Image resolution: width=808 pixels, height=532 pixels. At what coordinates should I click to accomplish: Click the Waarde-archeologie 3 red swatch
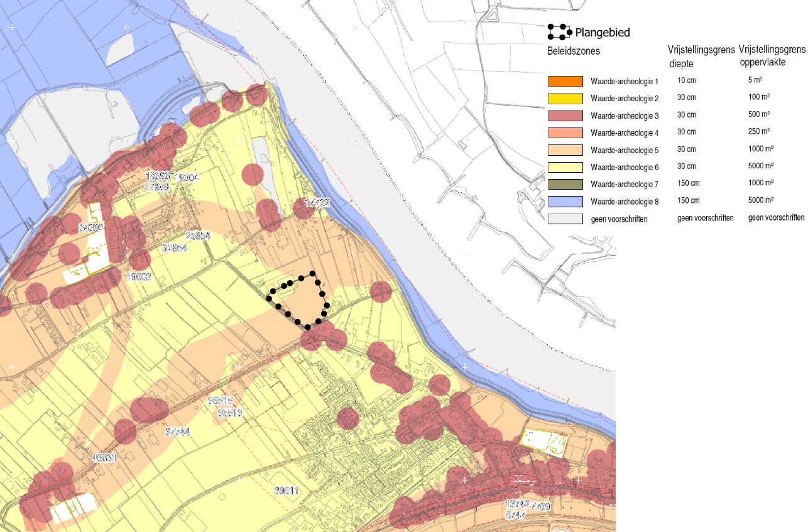pyautogui.click(x=565, y=116)
